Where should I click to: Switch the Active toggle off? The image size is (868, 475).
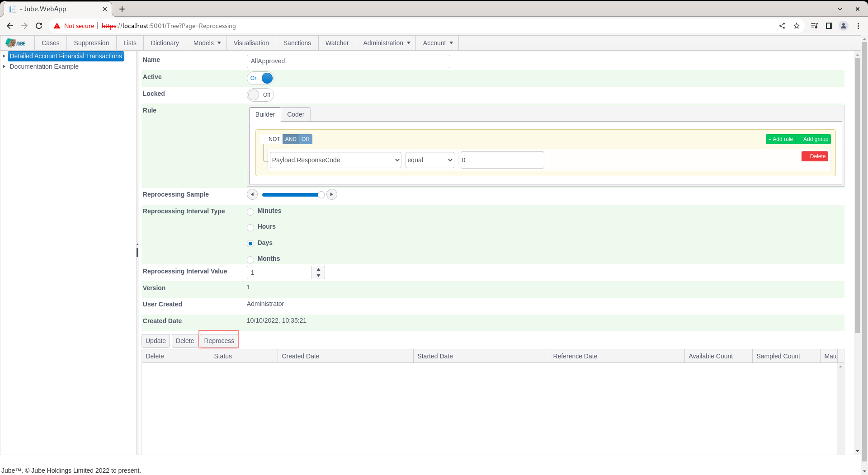pos(260,78)
